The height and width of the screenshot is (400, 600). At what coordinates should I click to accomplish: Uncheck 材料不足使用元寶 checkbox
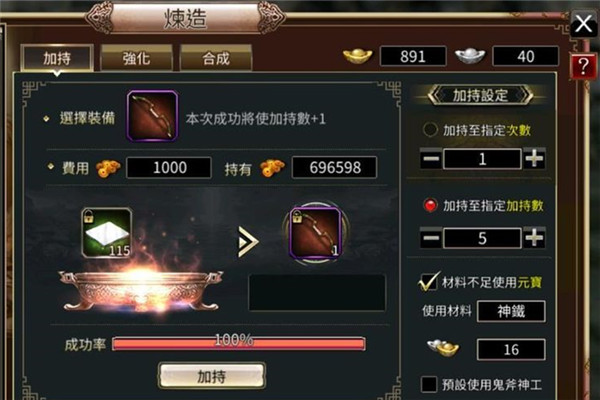coord(429,282)
